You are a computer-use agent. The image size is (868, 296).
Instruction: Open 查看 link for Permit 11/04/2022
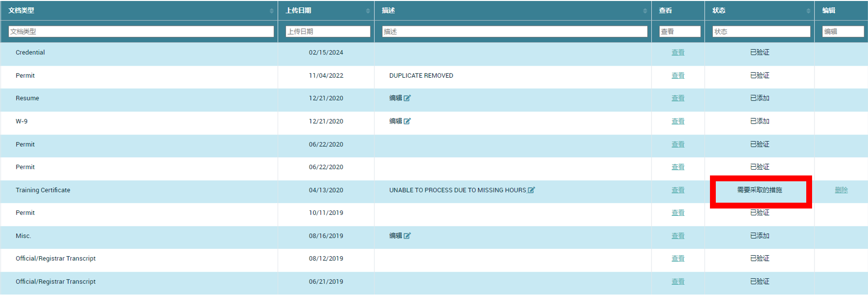[678, 76]
